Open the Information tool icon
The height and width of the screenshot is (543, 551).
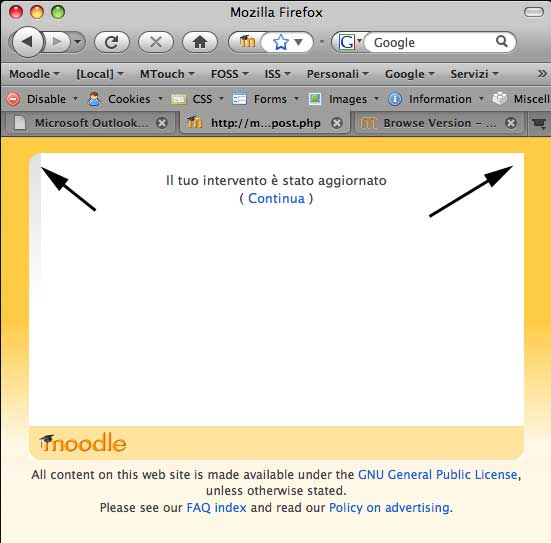(395, 99)
